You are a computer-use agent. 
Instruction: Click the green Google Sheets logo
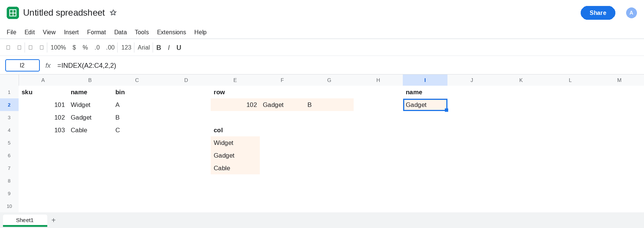13,13
